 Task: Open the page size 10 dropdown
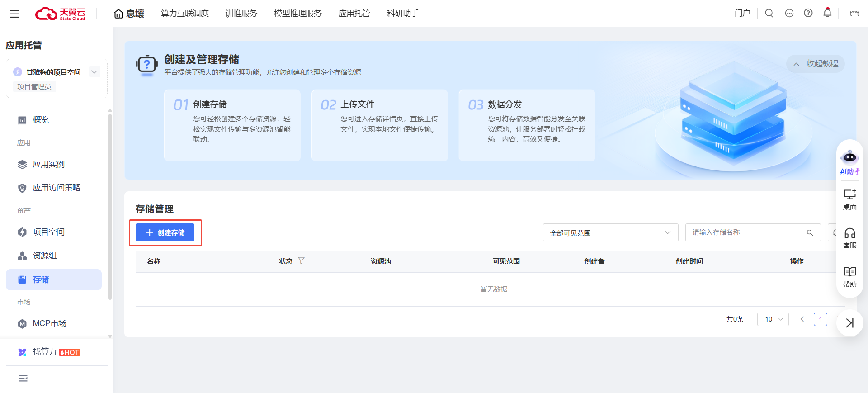coord(773,319)
